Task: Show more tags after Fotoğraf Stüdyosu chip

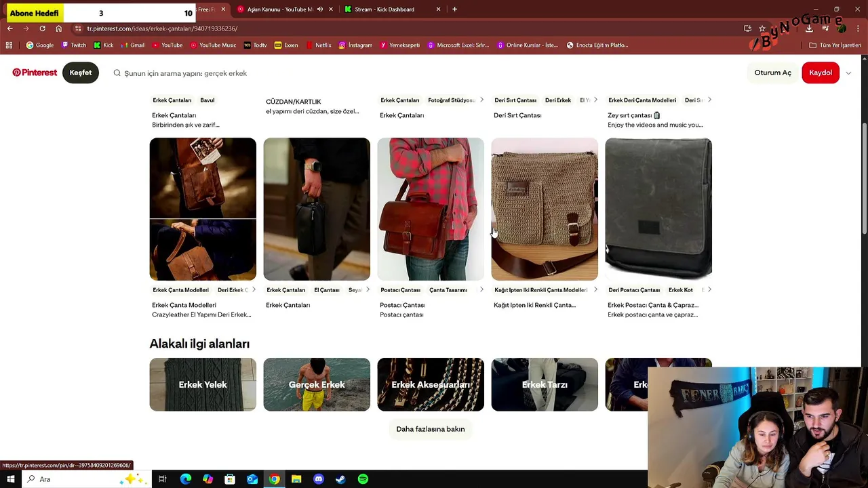Action: click(x=481, y=100)
